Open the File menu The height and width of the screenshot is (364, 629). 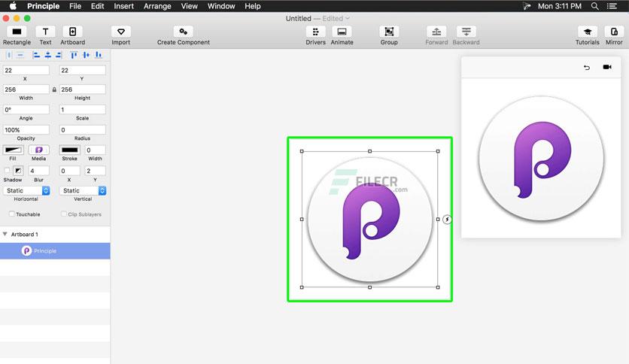point(75,6)
